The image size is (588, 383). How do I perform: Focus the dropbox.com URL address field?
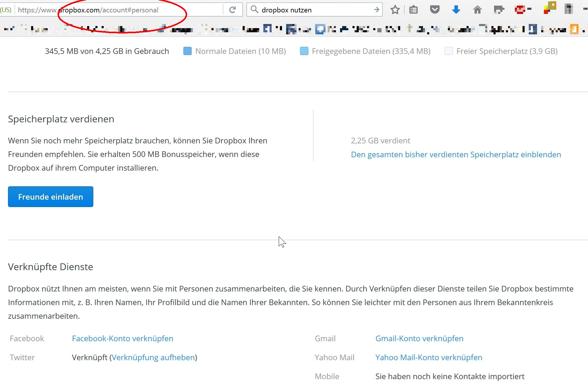click(118, 10)
